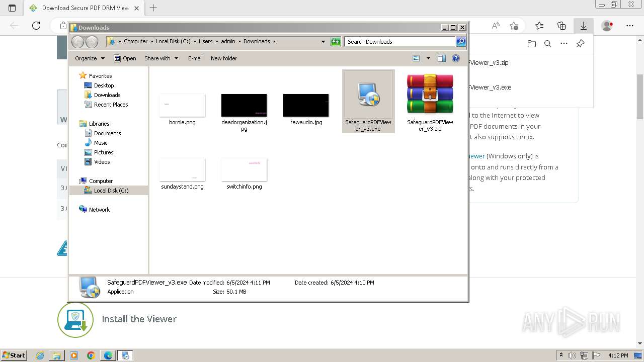The height and width of the screenshot is (362, 644).
Task: Expand the arrow after Downloads breadcrumb
Action: click(x=274, y=42)
